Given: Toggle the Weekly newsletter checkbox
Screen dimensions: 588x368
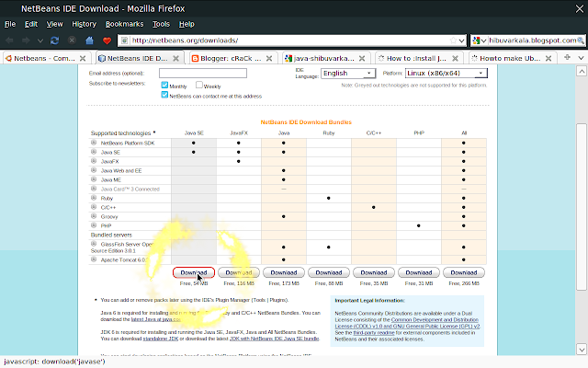Looking at the screenshot, I should pos(199,85).
